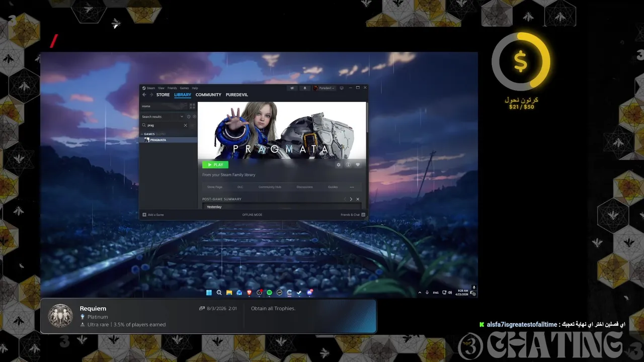Add Pragmata to favorites with heart icon

point(358,165)
